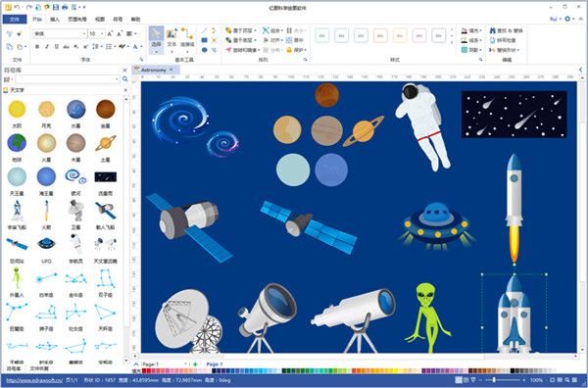Toggle italic text formatting

coord(47,46)
